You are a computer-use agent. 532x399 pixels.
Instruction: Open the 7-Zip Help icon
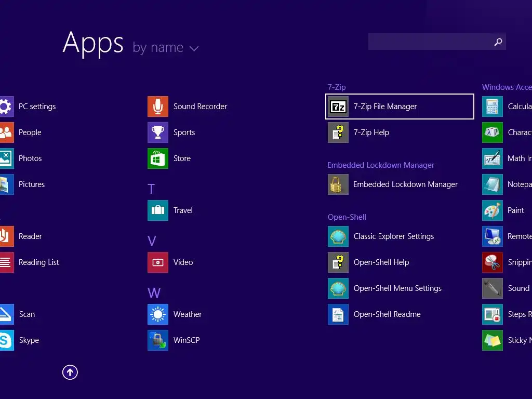[338, 132]
